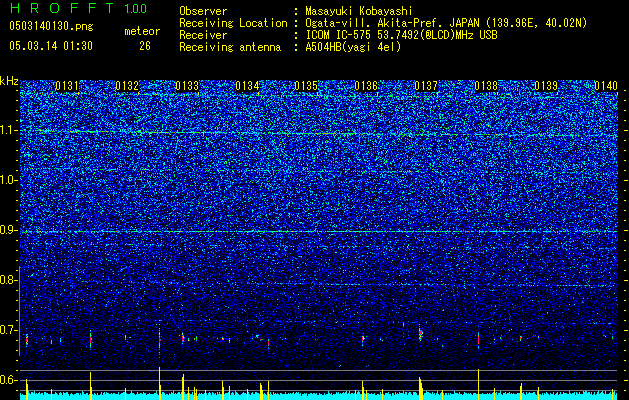Viewport: 629px width, 400px height.
Task: Click the 0140 time marker
Action: [x=606, y=86]
